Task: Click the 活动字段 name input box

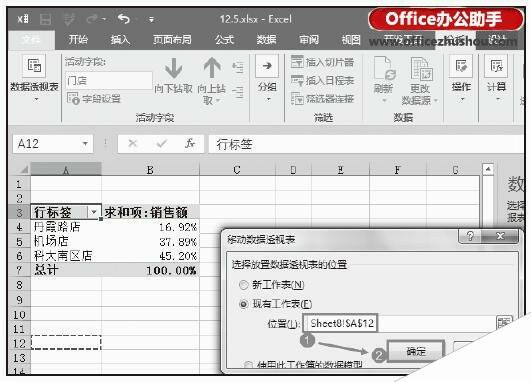Action: [108, 81]
